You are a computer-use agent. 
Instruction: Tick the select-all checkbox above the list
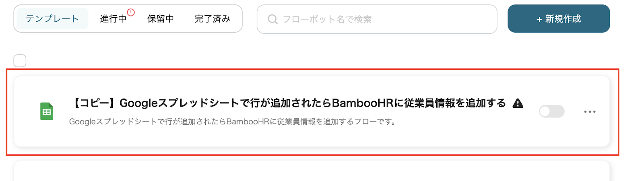pos(20,61)
